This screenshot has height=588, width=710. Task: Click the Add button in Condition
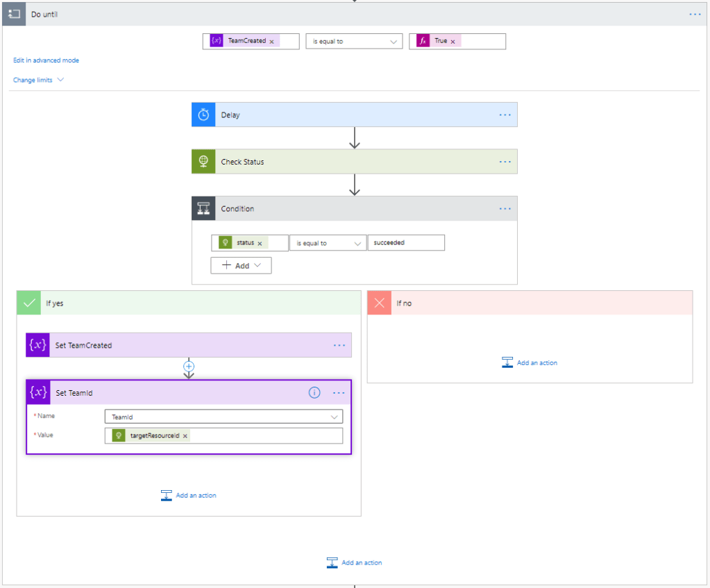(241, 265)
